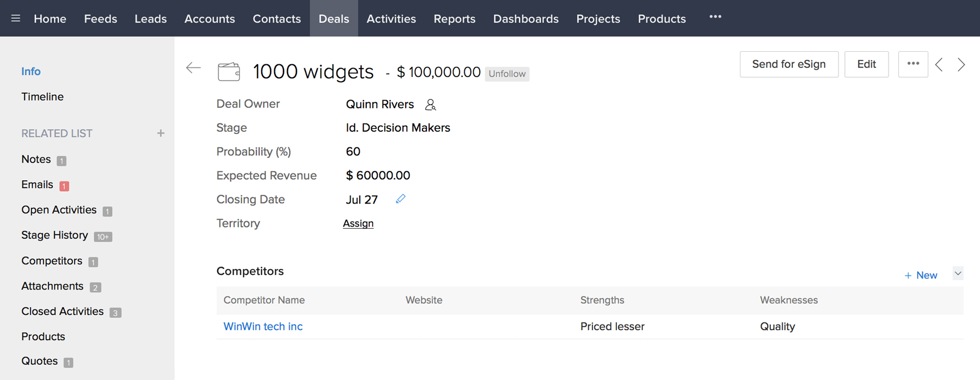Switch to the Contacts module
Image resolution: width=980 pixels, height=380 pixels.
coord(277,19)
